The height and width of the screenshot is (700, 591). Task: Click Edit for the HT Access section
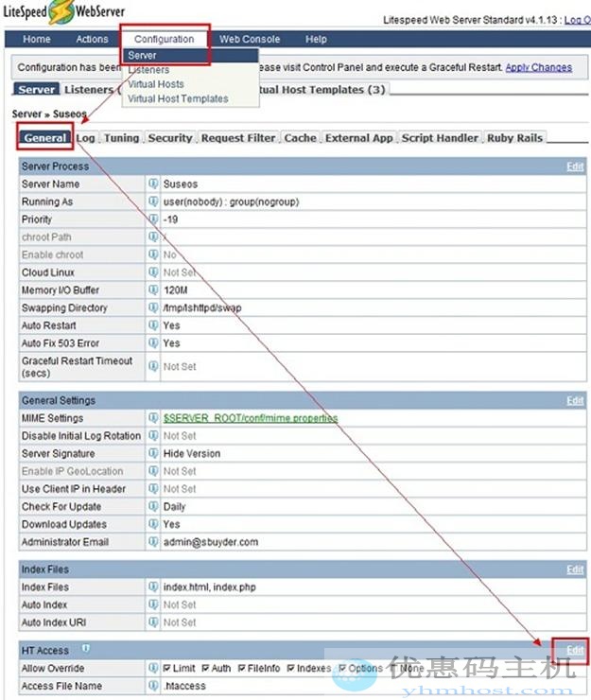tap(574, 650)
